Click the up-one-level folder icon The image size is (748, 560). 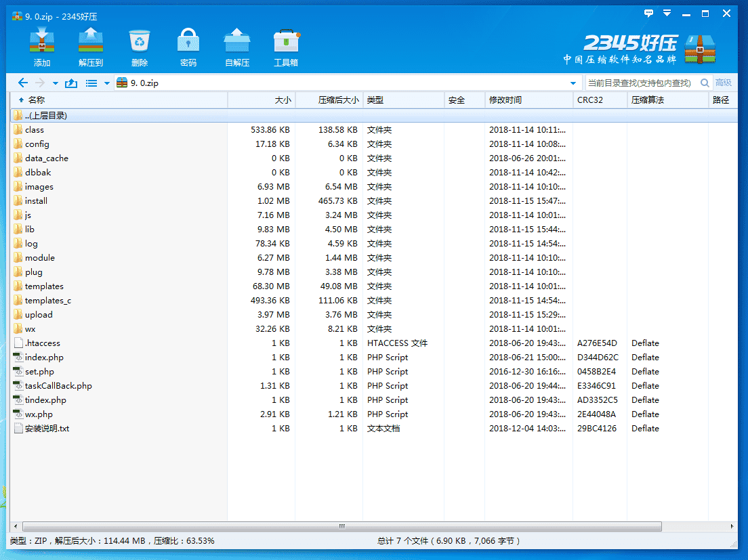(70, 83)
